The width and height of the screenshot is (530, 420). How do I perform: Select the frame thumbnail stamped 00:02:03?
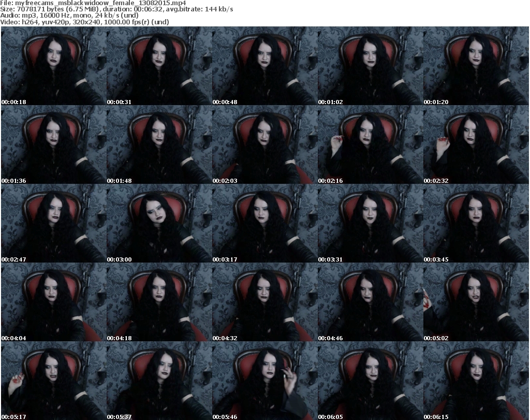tap(265, 144)
